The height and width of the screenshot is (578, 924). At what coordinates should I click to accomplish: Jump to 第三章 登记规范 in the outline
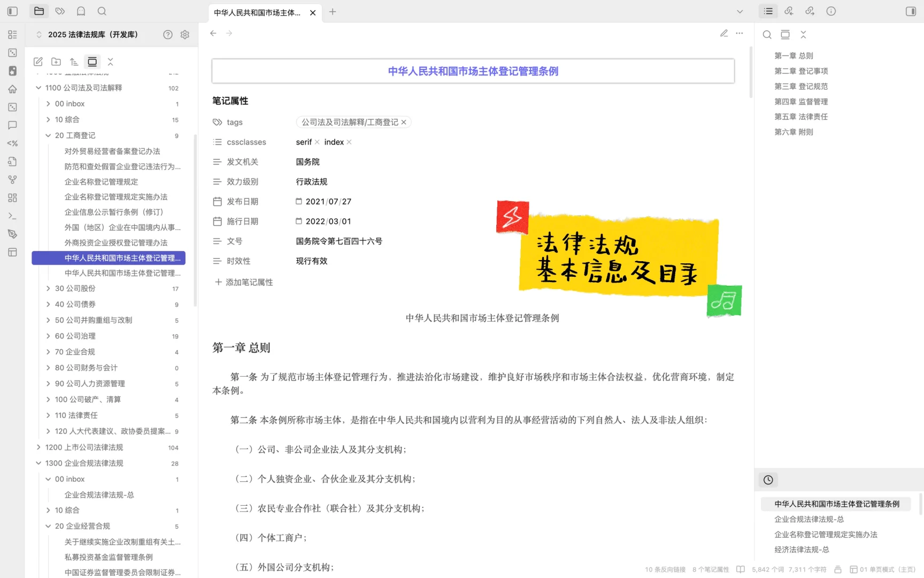(800, 86)
